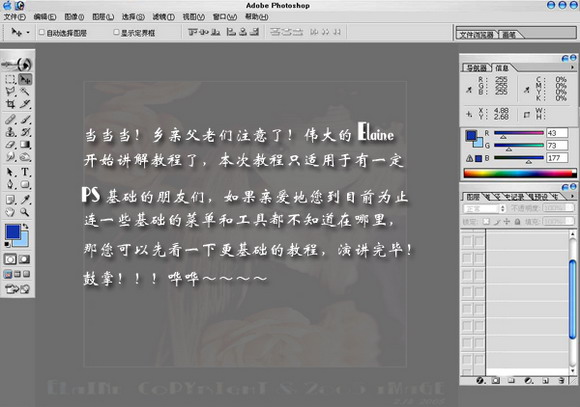Select the Healing Brush tool

click(10, 119)
